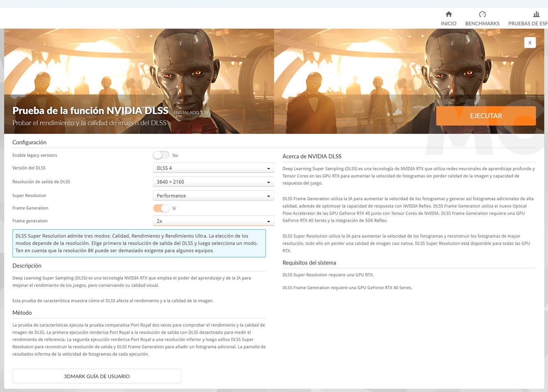Viewport: 548px width, 392px height.
Task: Click the home icon above INICIO
Action: pyautogui.click(x=449, y=14)
